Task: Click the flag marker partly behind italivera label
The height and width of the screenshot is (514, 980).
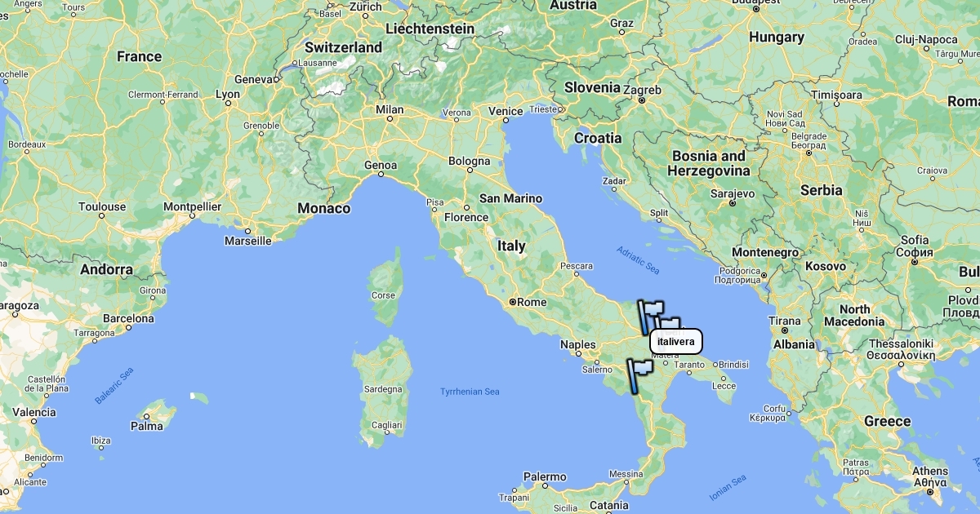Action: [x=670, y=324]
